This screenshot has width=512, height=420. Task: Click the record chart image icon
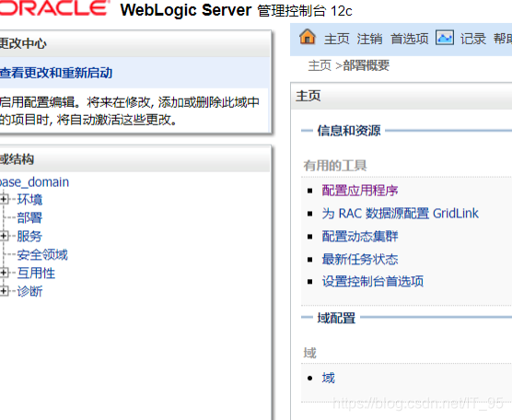tap(445, 38)
